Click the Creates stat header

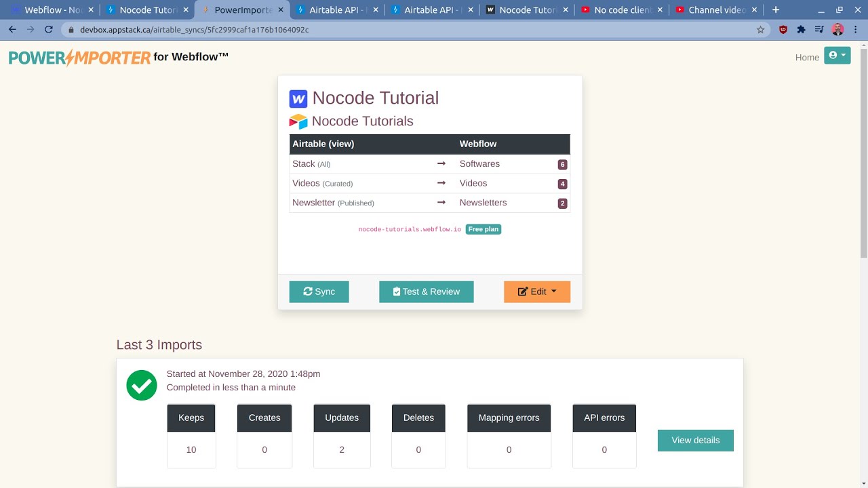264,418
